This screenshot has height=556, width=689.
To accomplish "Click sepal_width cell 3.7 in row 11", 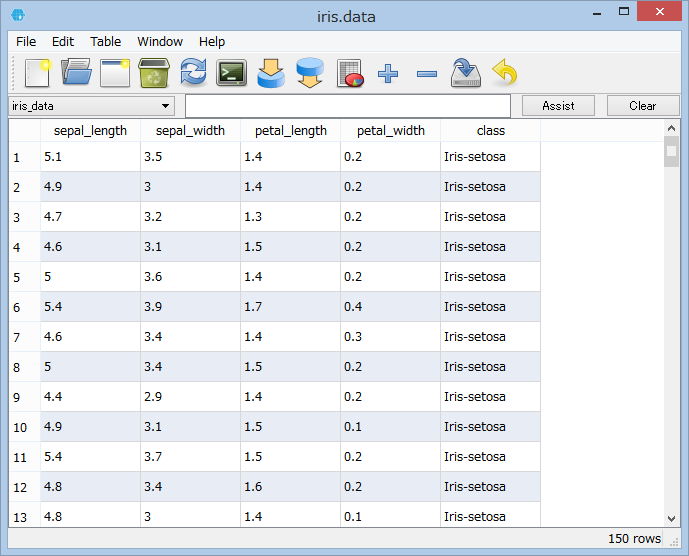I will 190,457.
